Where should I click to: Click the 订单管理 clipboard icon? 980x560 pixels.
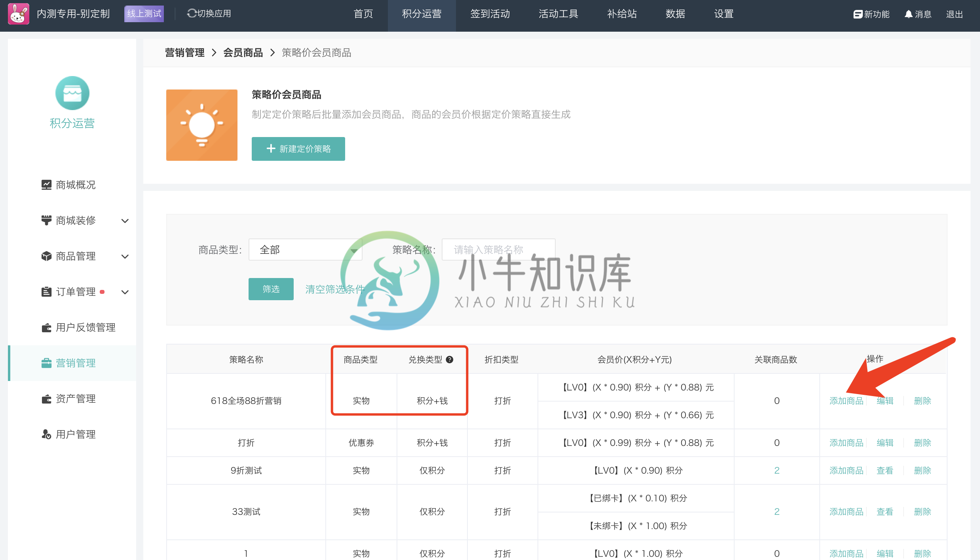pos(46,291)
